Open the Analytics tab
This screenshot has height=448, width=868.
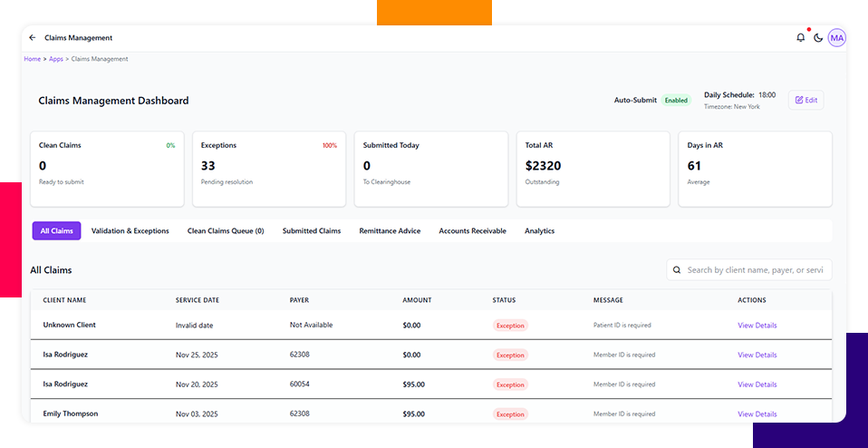point(539,231)
